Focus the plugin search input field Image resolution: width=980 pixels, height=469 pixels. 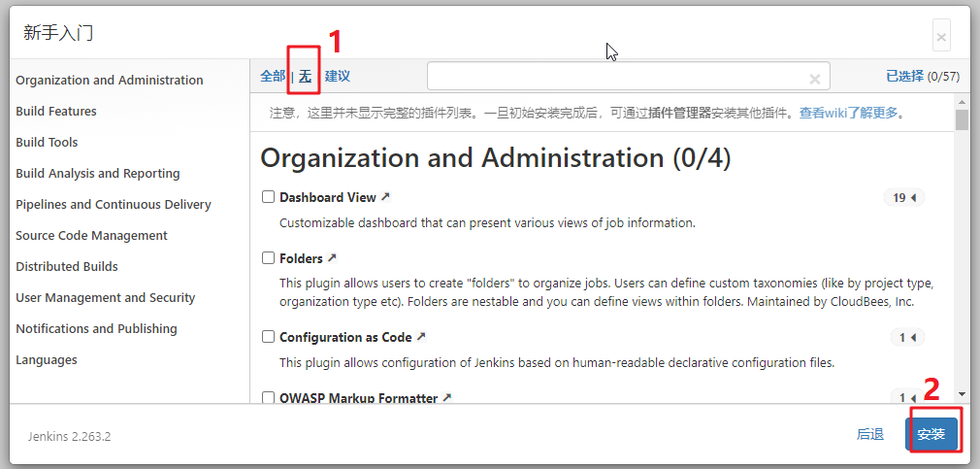(x=629, y=77)
